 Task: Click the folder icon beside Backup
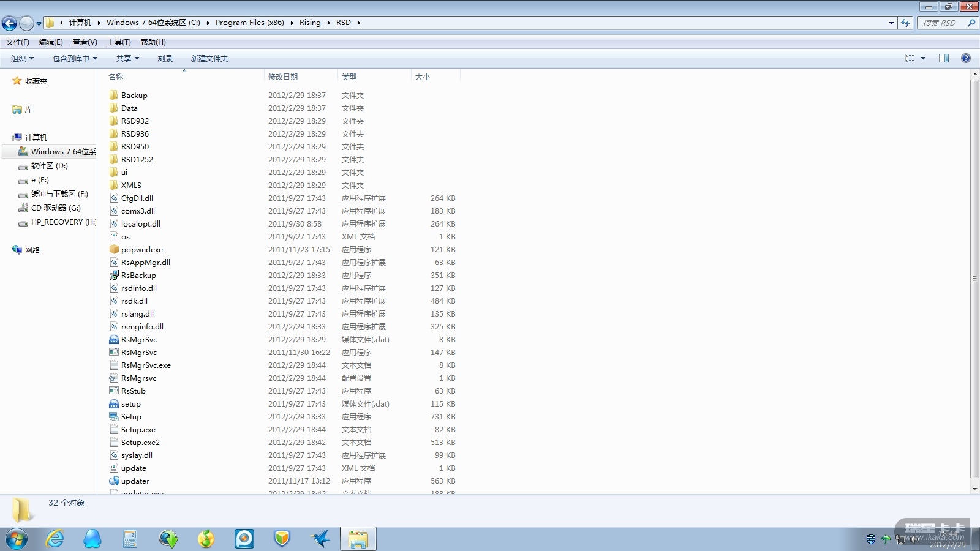[114, 96]
